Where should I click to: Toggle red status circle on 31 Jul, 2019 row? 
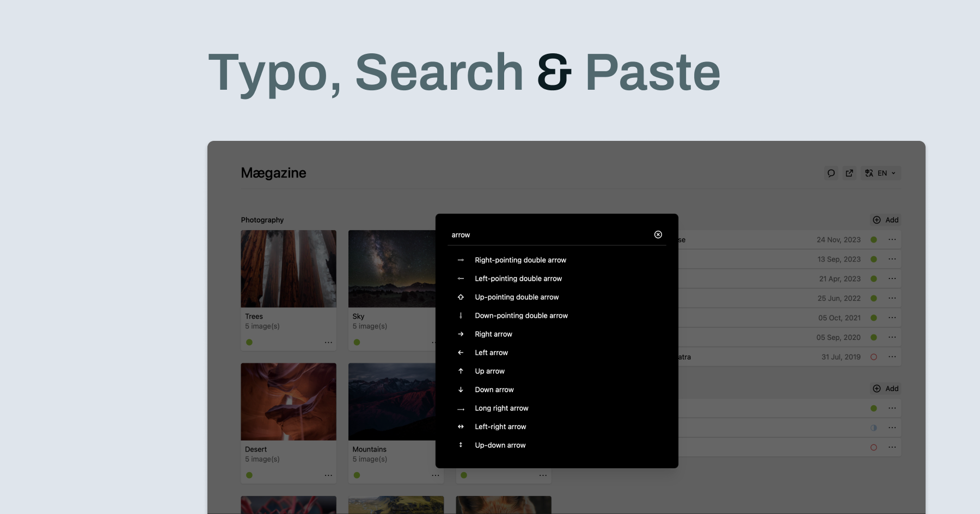point(873,357)
